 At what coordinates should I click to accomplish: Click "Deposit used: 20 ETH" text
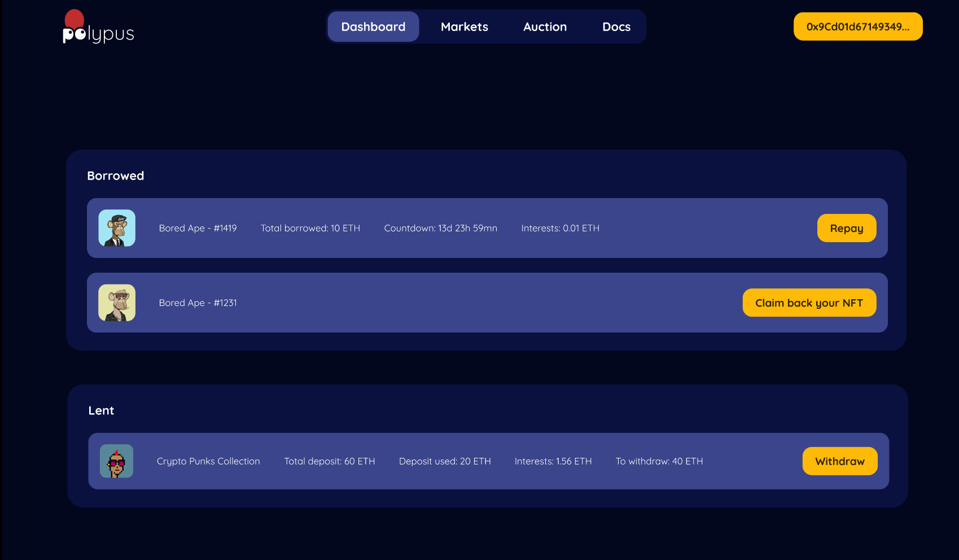(445, 461)
